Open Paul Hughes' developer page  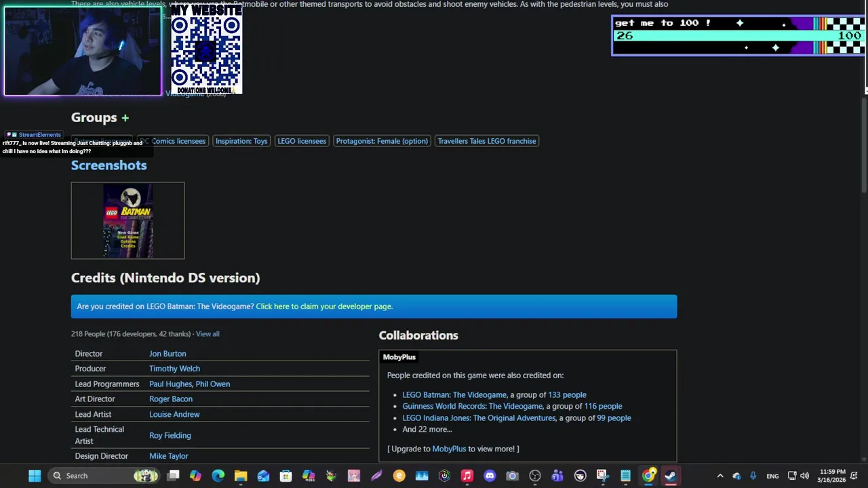[170, 384]
